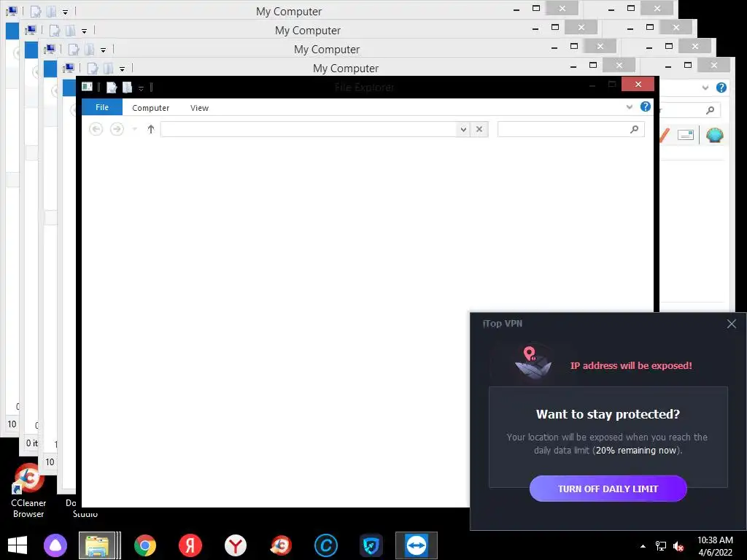The width and height of the screenshot is (747, 560).
Task: Click inside the empty address bar field
Action: click(x=309, y=129)
